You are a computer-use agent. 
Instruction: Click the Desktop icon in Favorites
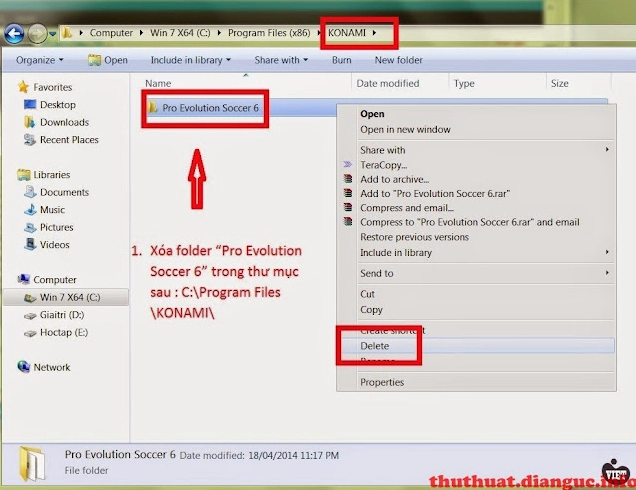[x=30, y=104]
